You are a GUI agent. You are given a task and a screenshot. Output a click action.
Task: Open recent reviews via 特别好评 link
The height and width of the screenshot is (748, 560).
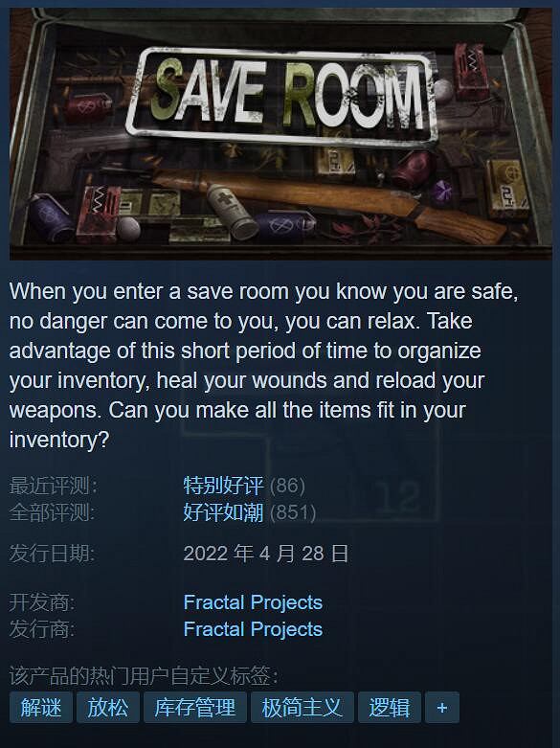click(223, 486)
